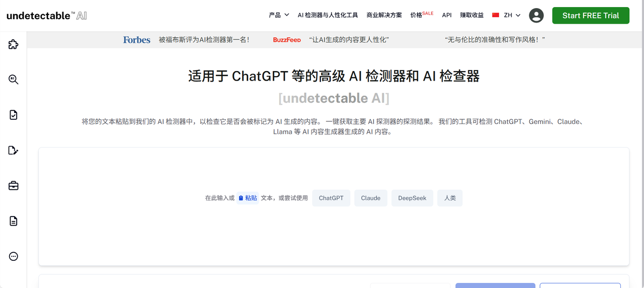Image resolution: width=644 pixels, height=288 pixels.
Task: Click the puzzle piece extension sidebar icon
Action: click(x=14, y=44)
